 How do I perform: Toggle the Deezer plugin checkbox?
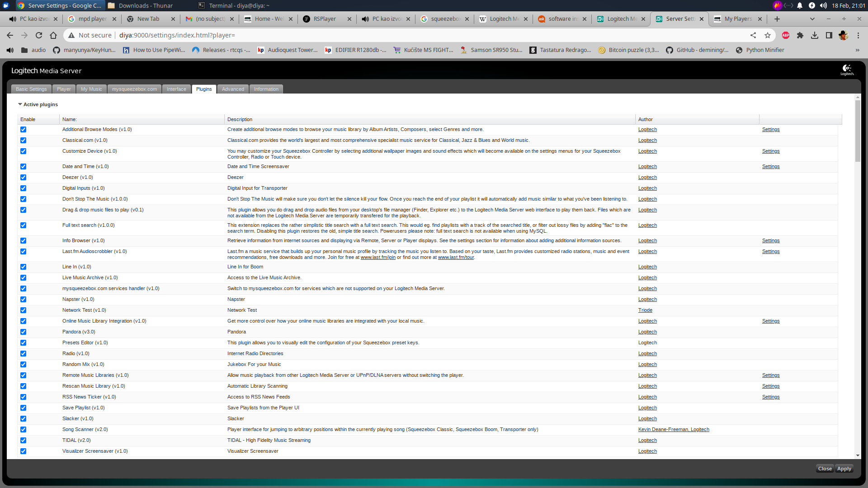click(x=24, y=178)
